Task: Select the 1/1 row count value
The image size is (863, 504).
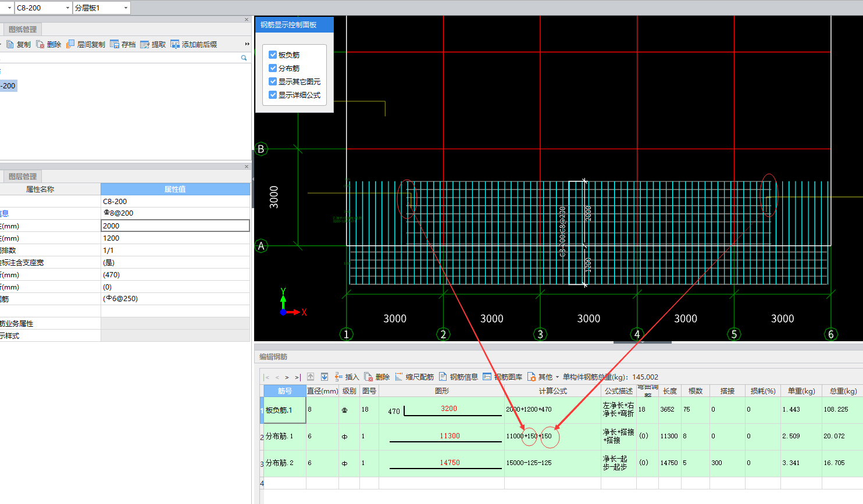Action: pos(175,250)
